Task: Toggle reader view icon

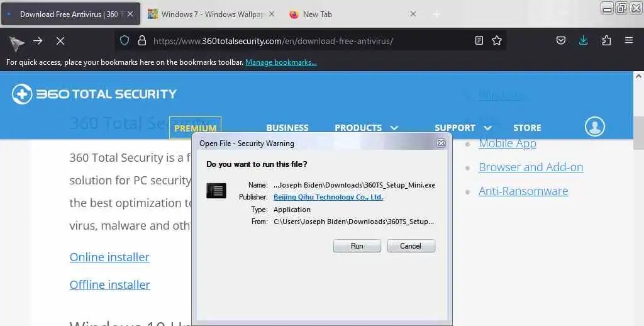Action: pyautogui.click(x=479, y=40)
